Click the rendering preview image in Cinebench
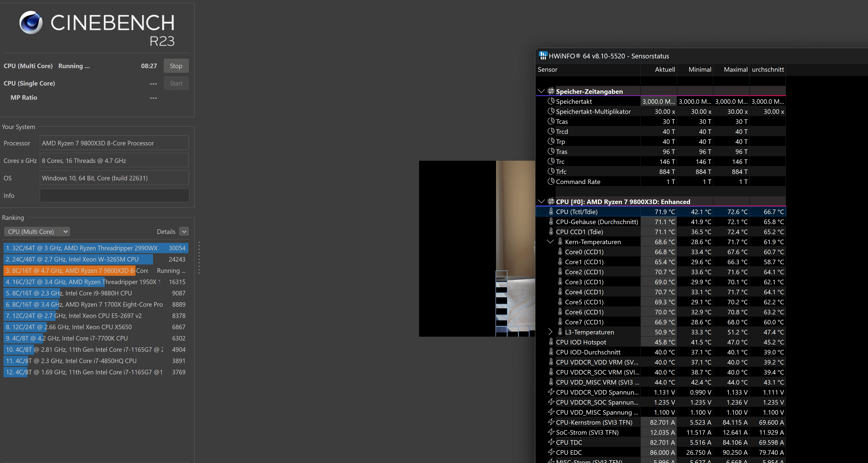The width and height of the screenshot is (868, 463). pyautogui.click(x=477, y=248)
